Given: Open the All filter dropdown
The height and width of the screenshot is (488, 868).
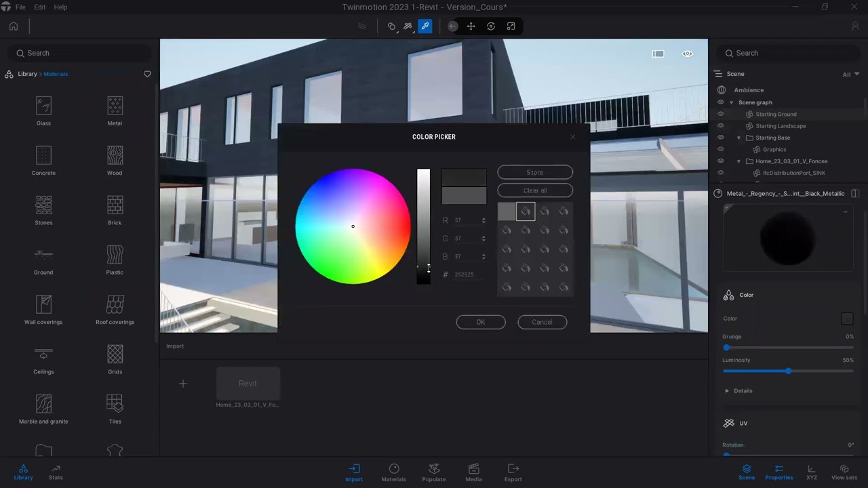Looking at the screenshot, I should 851,75.
